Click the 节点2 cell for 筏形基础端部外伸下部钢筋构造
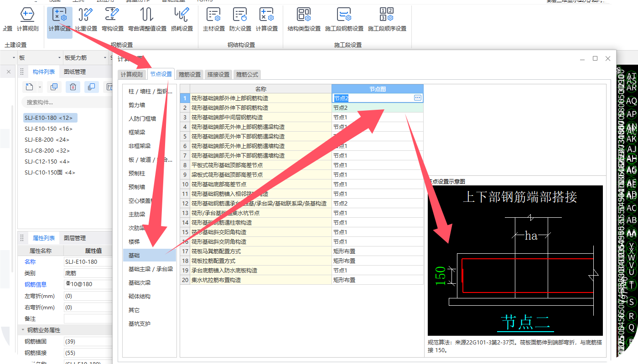 coord(377,108)
